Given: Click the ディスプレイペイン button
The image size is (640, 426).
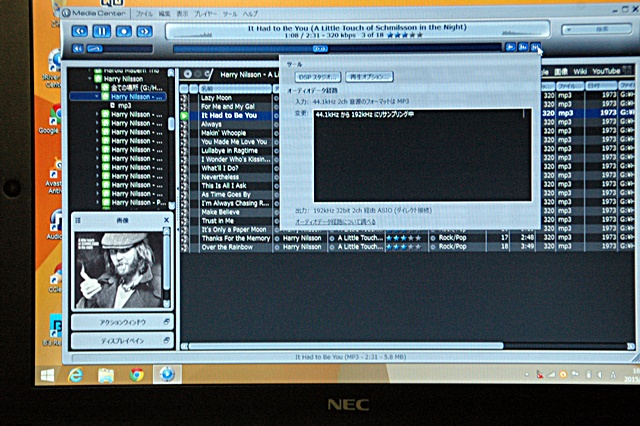Looking at the screenshot, I should tap(122, 341).
